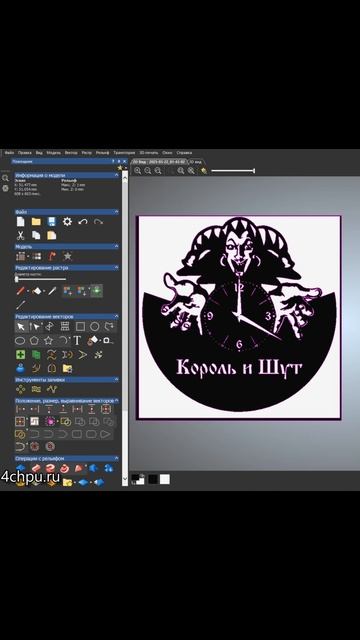Click star icon in Модель section
This screenshot has width=360, height=640.
(x=67, y=256)
